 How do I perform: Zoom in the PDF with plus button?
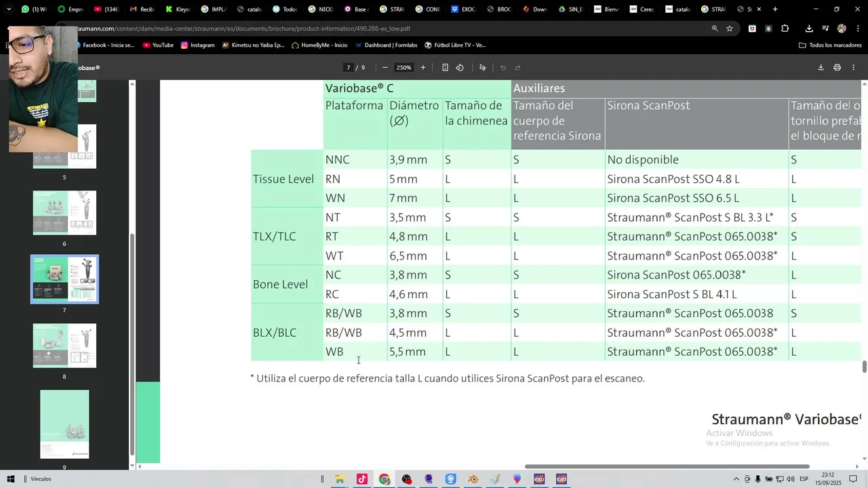[423, 68]
